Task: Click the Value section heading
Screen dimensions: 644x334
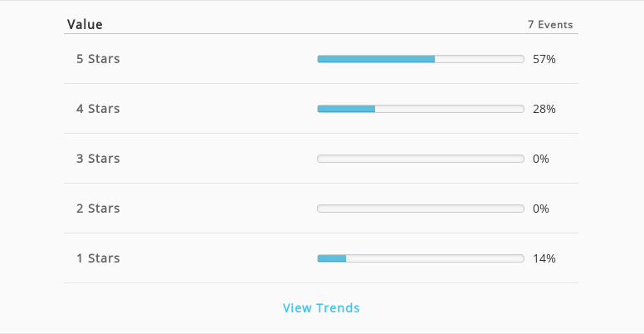Action: click(85, 24)
